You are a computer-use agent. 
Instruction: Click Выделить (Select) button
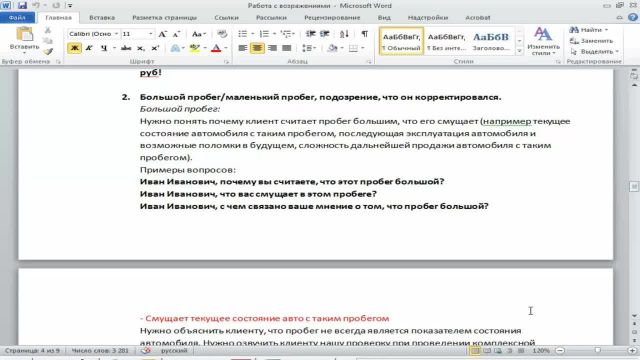pyautogui.click(x=596, y=51)
